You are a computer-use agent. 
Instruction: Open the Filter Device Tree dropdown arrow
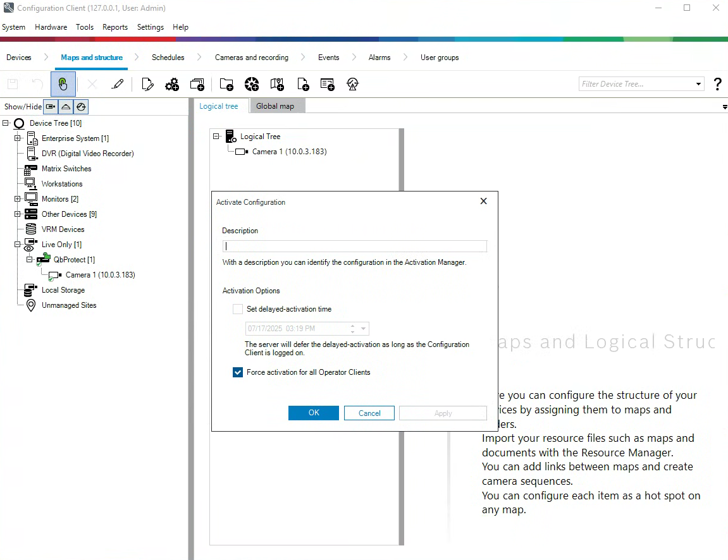[x=698, y=84]
